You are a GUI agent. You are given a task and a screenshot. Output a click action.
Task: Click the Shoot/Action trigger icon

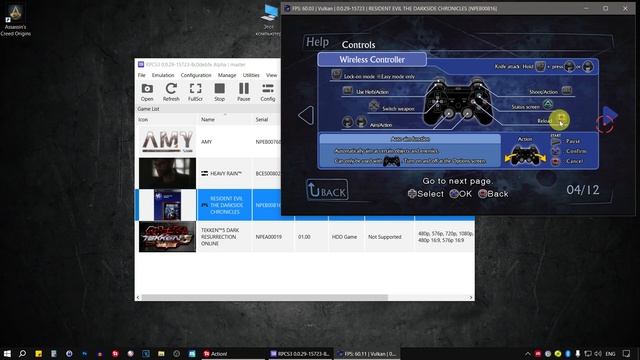(567, 90)
